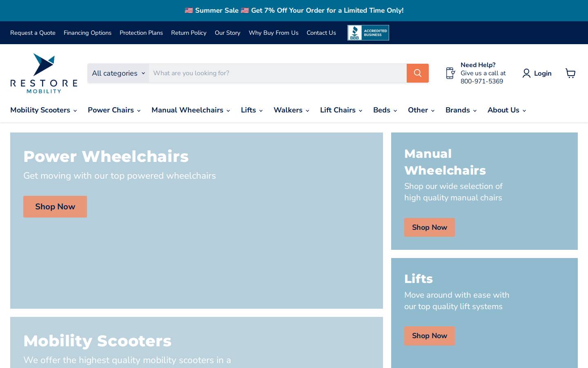Click the 'Need Help?' text
588x368 pixels.
click(x=478, y=65)
